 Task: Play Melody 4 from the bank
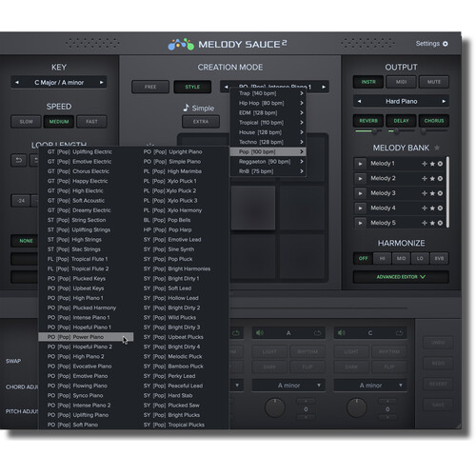coord(360,208)
